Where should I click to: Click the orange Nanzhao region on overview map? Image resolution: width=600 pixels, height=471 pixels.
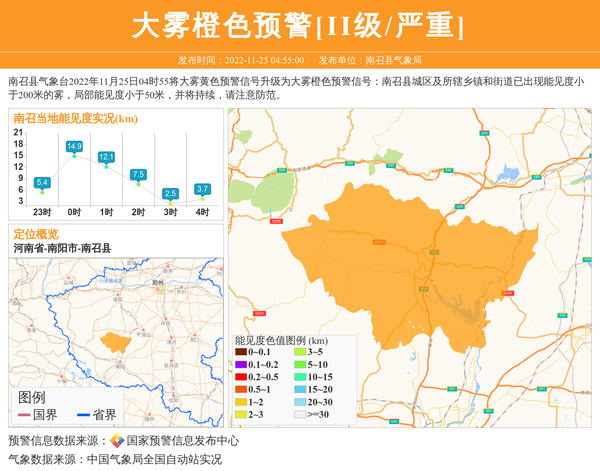point(120,340)
